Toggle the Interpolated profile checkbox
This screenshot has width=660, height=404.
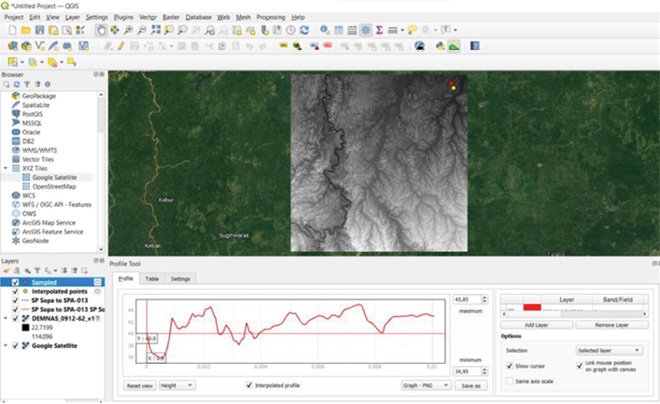tap(249, 385)
